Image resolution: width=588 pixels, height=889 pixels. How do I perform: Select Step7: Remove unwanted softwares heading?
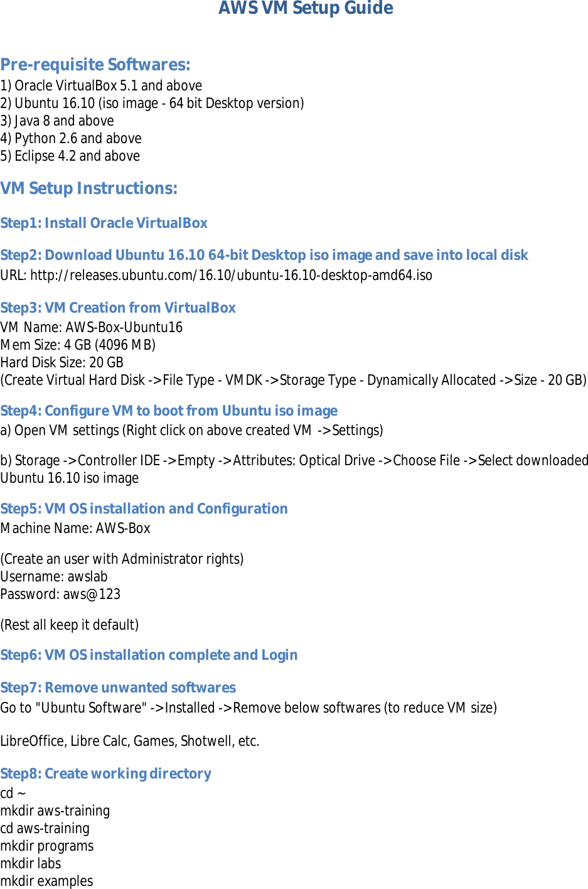(118, 687)
